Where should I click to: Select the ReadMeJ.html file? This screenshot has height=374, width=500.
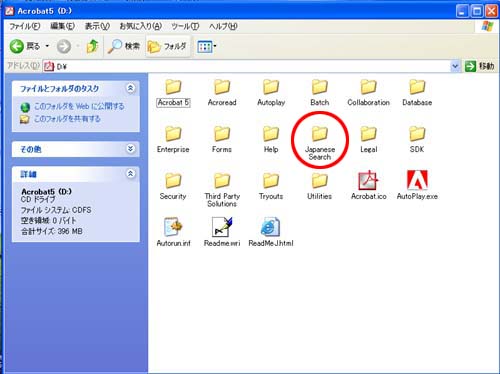271,232
